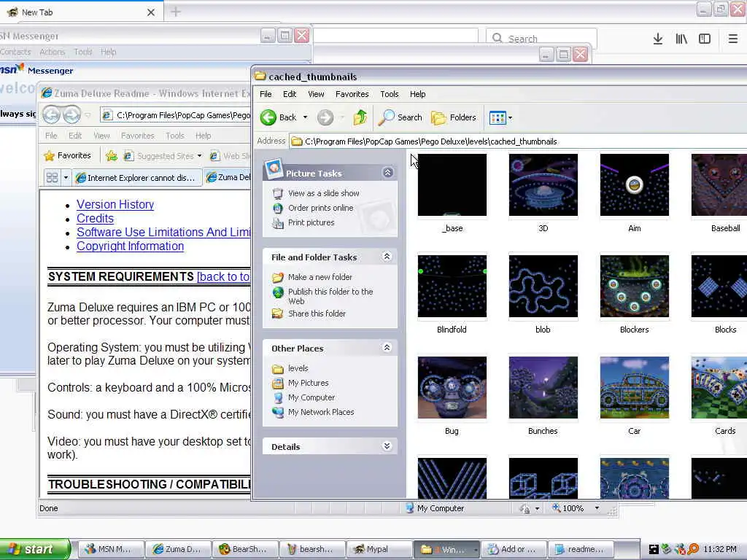Open Firefox downloads arrow icon
This screenshot has width=747, height=560.
[x=658, y=39]
